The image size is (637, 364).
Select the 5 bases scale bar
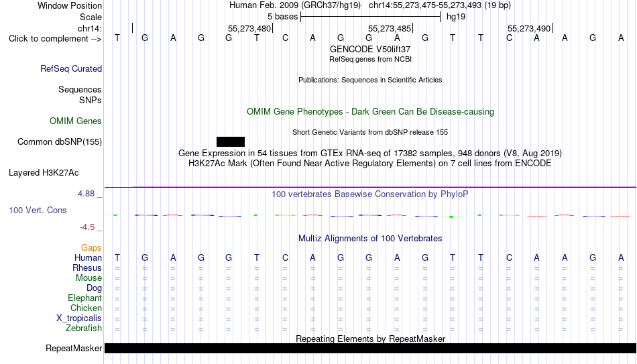pos(371,17)
